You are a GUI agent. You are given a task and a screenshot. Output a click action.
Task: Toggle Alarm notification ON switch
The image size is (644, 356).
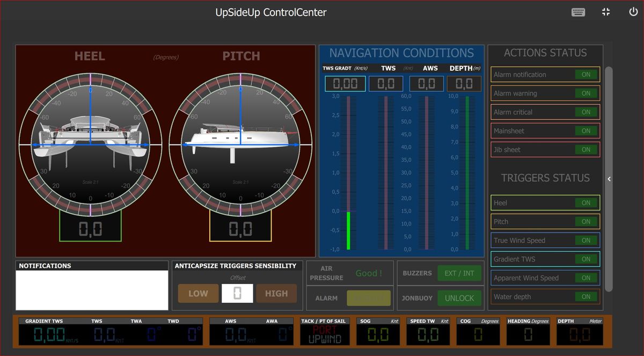pyautogui.click(x=586, y=75)
